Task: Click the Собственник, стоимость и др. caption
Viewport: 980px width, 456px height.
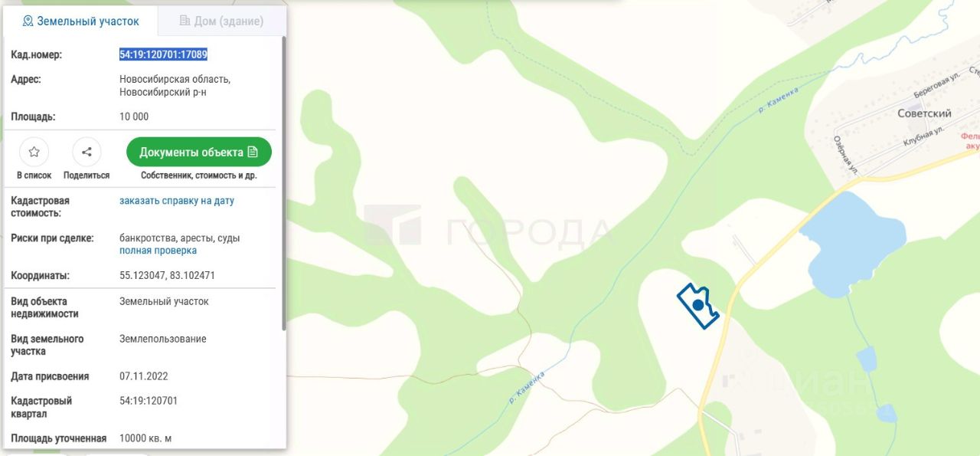Action: [x=199, y=176]
